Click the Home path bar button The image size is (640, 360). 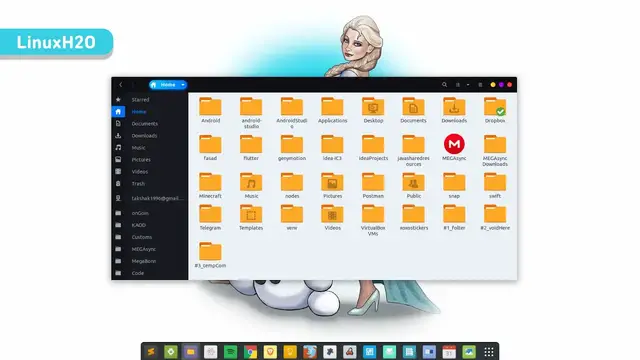pos(164,85)
